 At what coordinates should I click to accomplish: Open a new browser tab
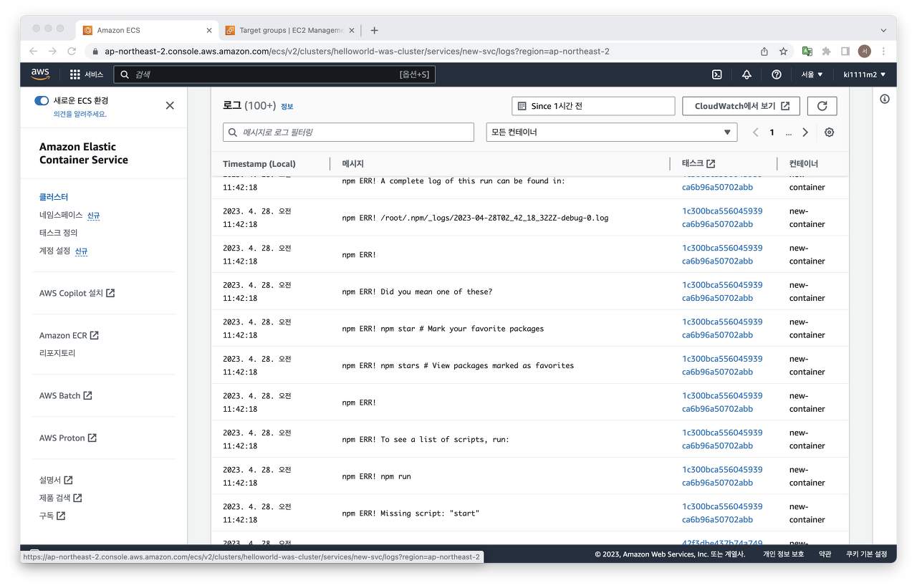(x=374, y=30)
